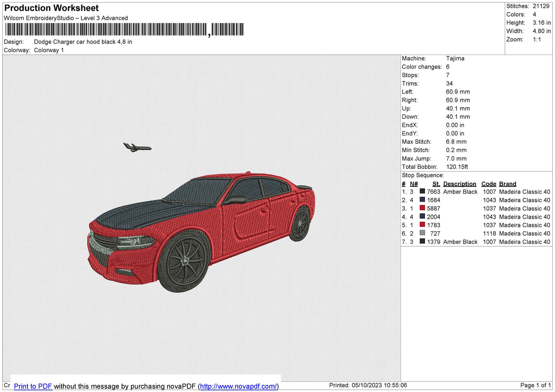This screenshot has width=555, height=392.
Task: Select design name 'Dodge Charger car hood black 4,8 in'
Action: pos(83,42)
